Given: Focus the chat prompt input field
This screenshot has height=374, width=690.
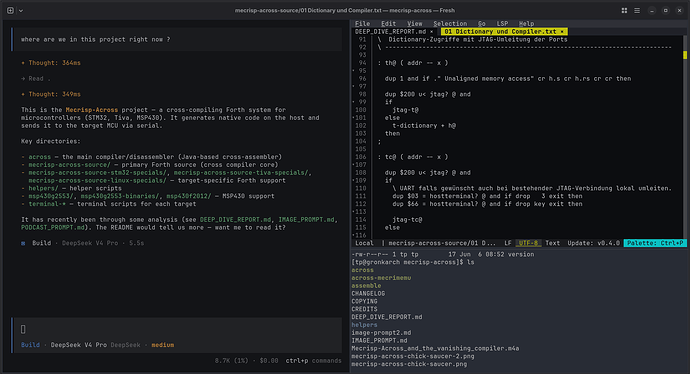Looking at the screenshot, I should coord(177,329).
